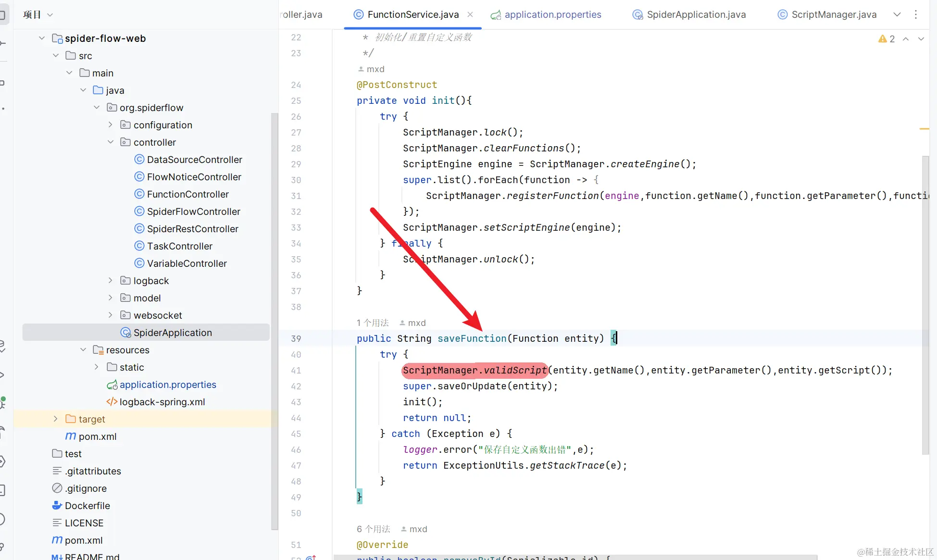The width and height of the screenshot is (937, 560).
Task: Open Dockerfile in the project tree
Action: pos(87,506)
